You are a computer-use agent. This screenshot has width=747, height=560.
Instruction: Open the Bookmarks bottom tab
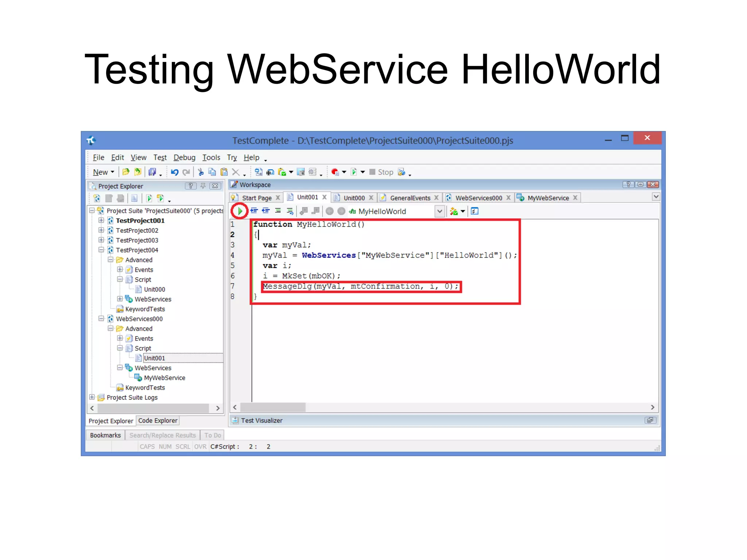[x=105, y=435]
